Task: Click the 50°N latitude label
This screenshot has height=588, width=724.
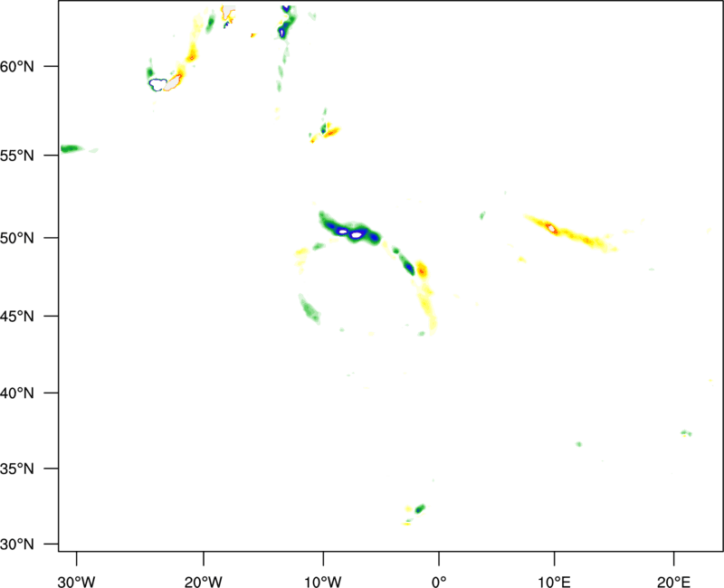Action: 17,238
